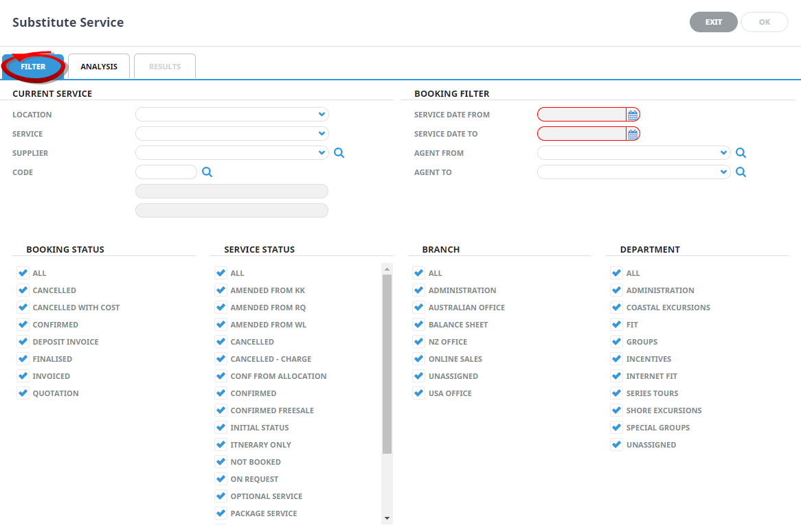801x532 pixels.
Task: Search Agent To with magnifier icon
Action: (741, 172)
